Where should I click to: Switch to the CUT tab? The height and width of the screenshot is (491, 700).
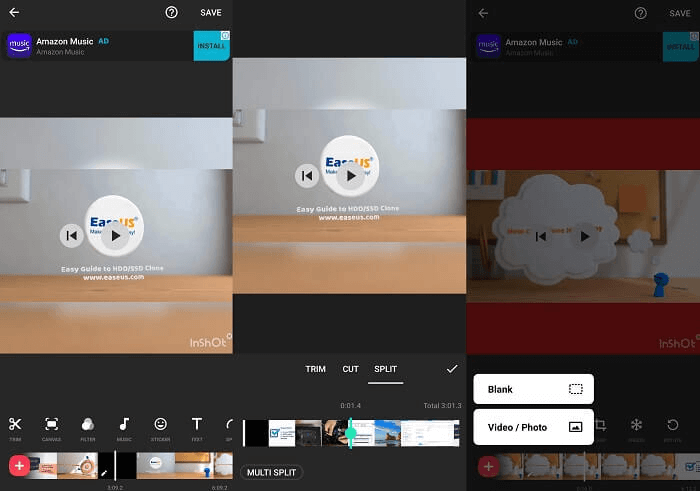[x=350, y=369]
